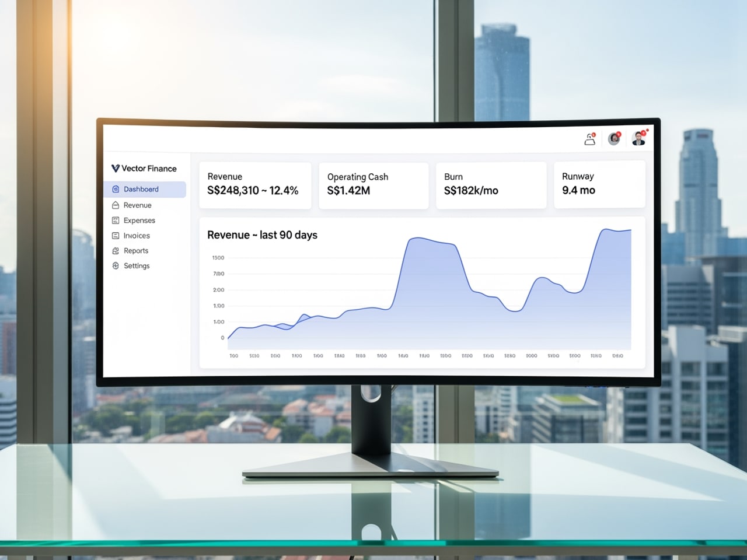747x560 pixels.
Task: Click the 1300 y-axis label
Action: coord(218,258)
